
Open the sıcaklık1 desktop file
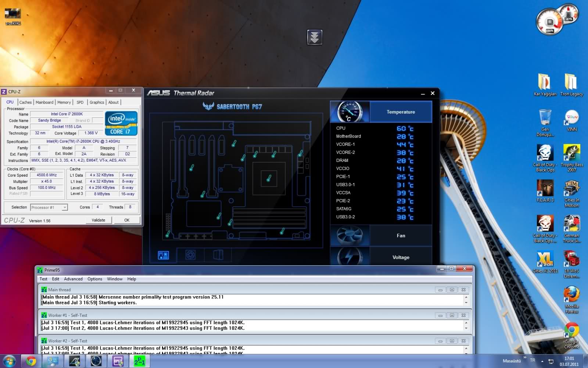13,16
